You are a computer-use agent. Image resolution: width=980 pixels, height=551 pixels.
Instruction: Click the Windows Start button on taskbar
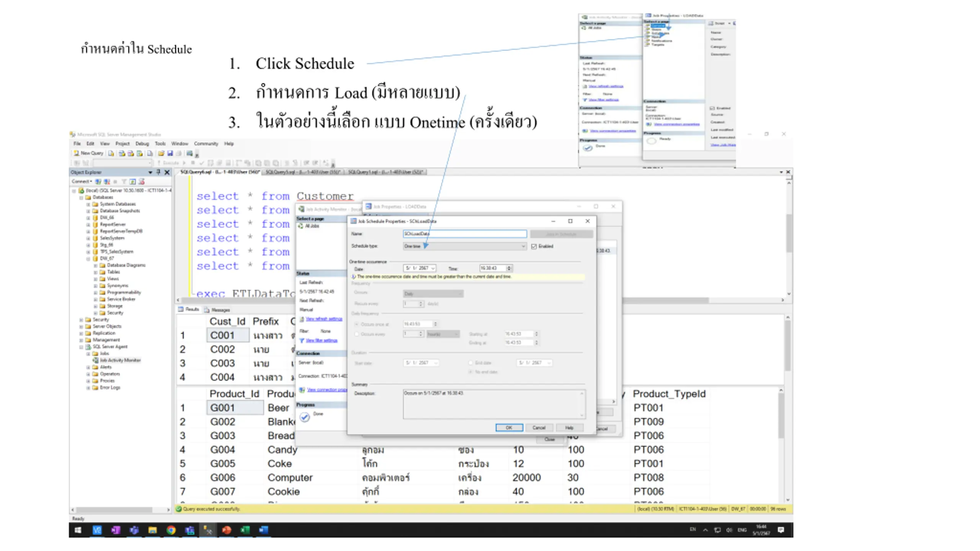click(x=78, y=530)
